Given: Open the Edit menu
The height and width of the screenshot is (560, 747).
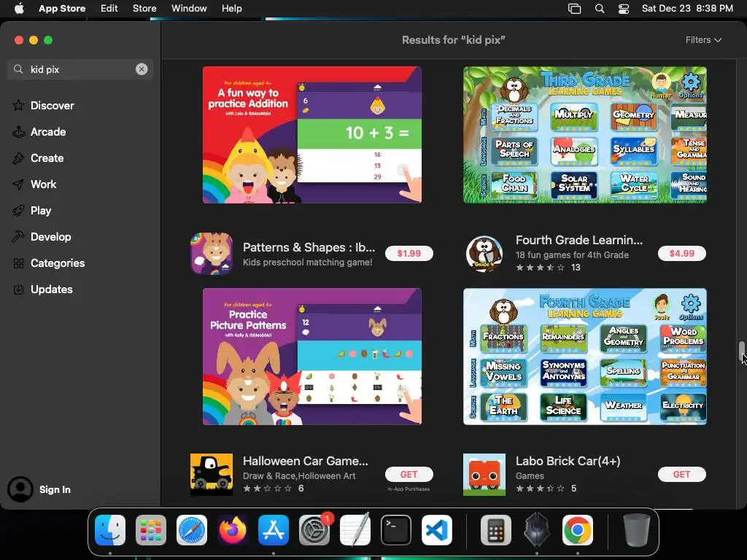Looking at the screenshot, I should (x=109, y=9).
